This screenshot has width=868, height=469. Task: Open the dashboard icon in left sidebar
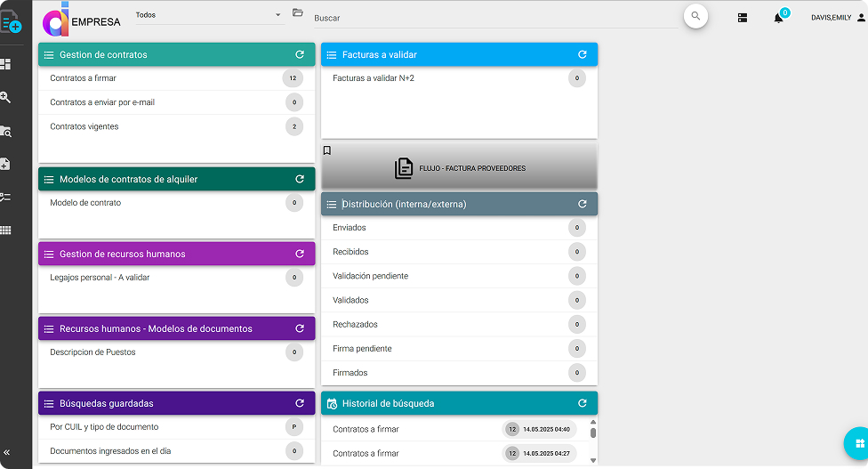(x=5, y=64)
